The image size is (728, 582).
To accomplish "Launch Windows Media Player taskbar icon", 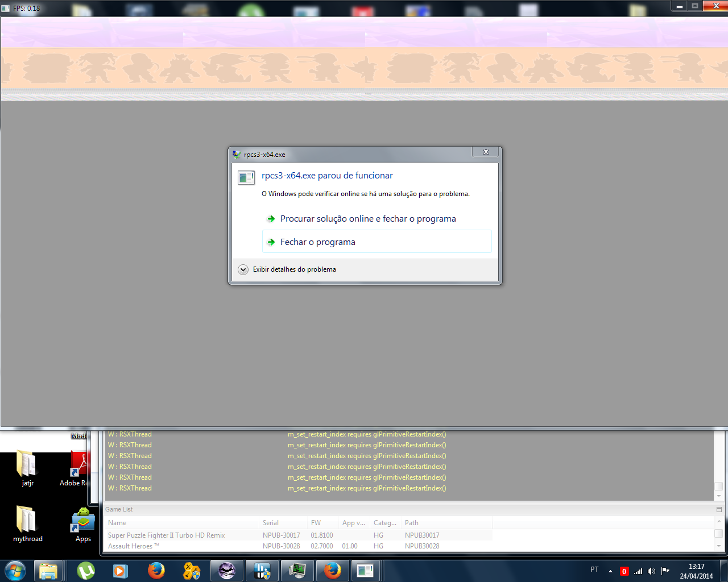I will 121,571.
